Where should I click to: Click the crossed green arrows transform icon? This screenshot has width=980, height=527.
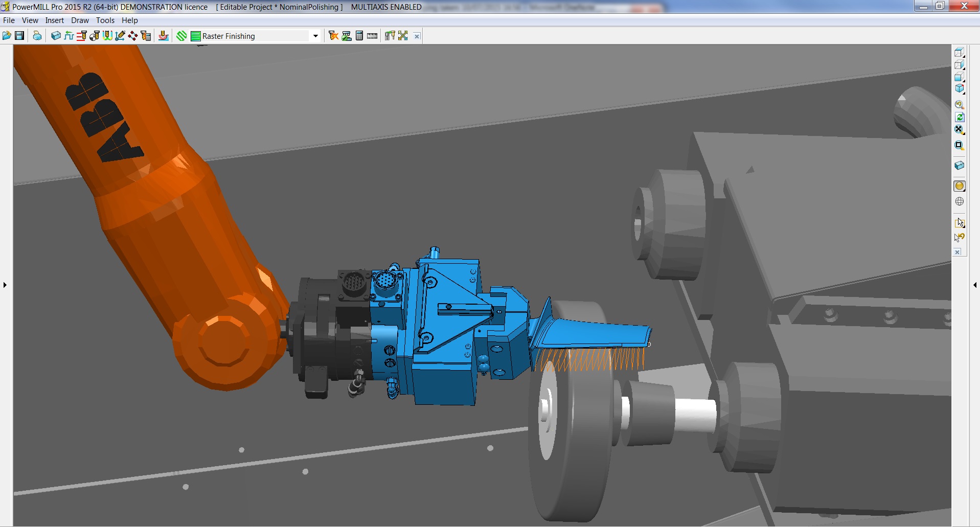pos(403,36)
